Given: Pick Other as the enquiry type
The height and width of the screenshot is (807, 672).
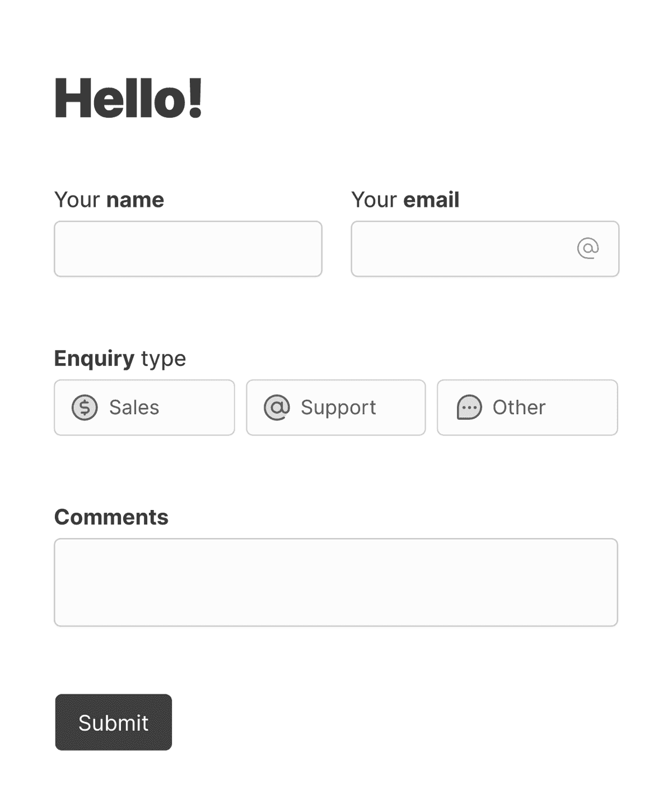Looking at the screenshot, I should point(526,407).
